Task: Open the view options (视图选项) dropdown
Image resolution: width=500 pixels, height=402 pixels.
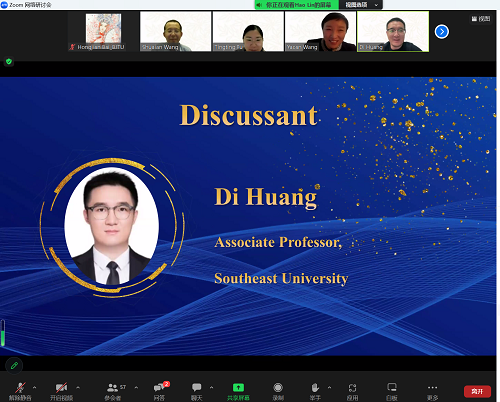Action: tap(361, 5)
